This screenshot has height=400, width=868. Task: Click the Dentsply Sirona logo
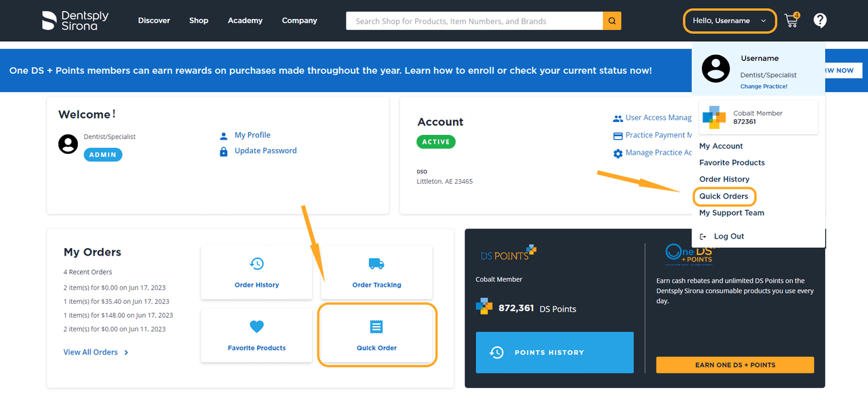tap(75, 20)
